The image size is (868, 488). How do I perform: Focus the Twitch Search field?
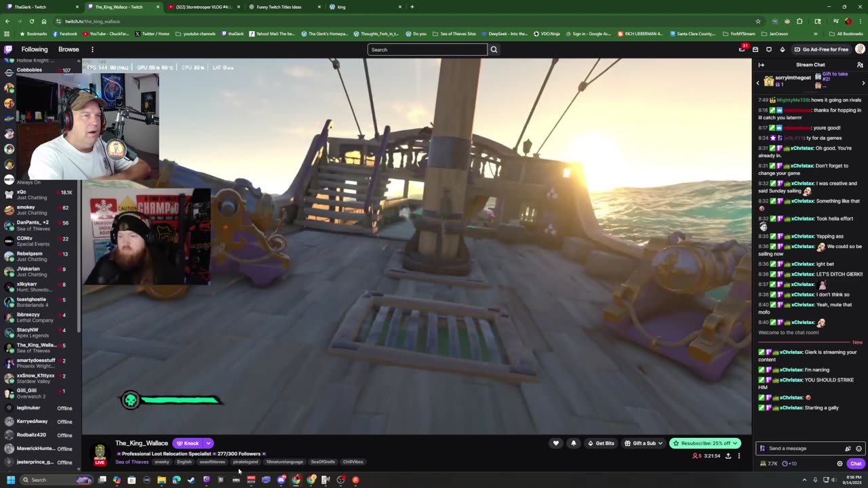coord(427,49)
